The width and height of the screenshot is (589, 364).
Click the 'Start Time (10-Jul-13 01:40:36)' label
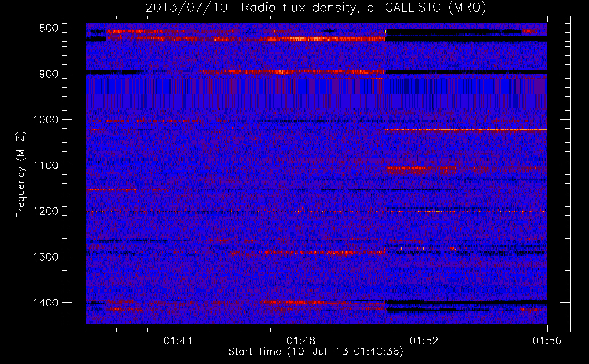click(316, 352)
